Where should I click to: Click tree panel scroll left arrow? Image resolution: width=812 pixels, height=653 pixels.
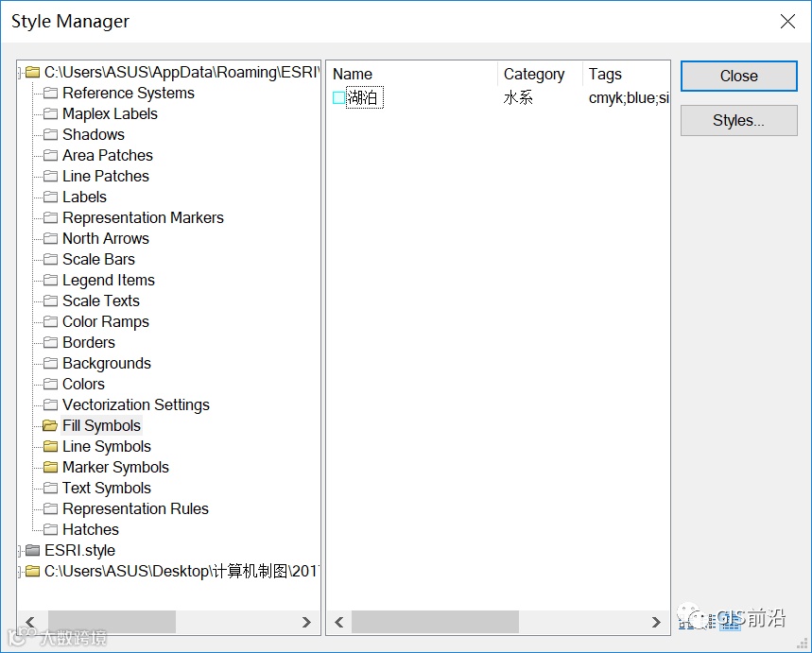(30, 622)
